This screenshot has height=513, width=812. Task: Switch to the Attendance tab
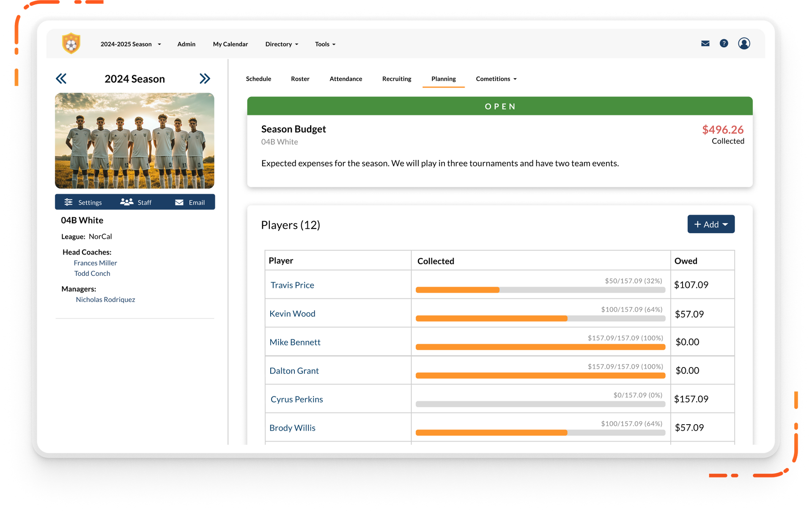click(346, 78)
